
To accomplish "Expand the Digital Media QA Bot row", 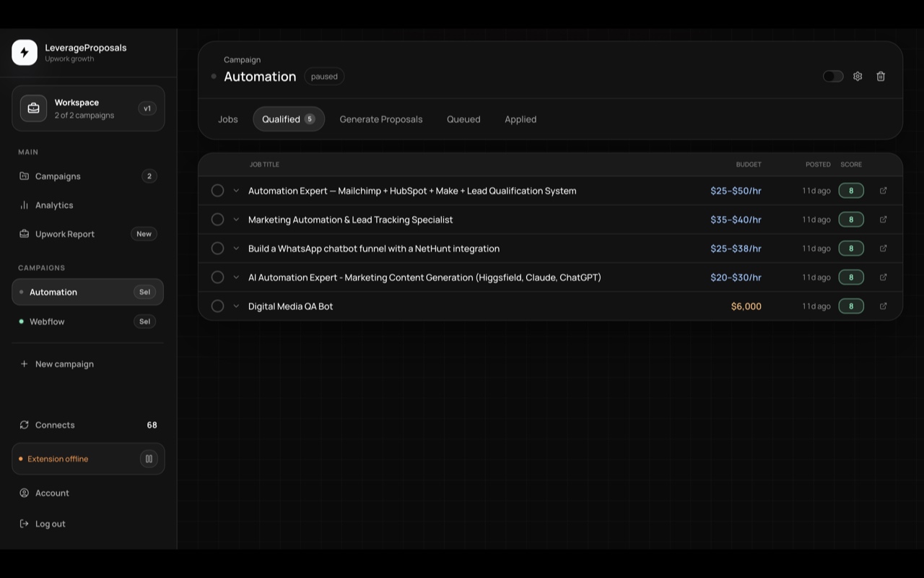I will click(236, 306).
